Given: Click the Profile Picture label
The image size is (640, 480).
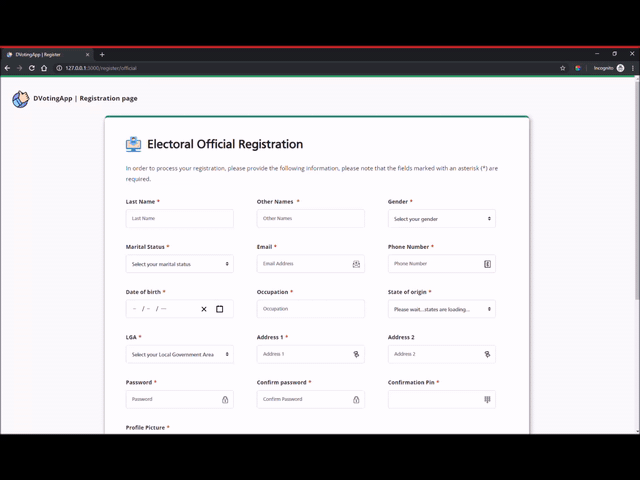Looking at the screenshot, I should tap(145, 427).
